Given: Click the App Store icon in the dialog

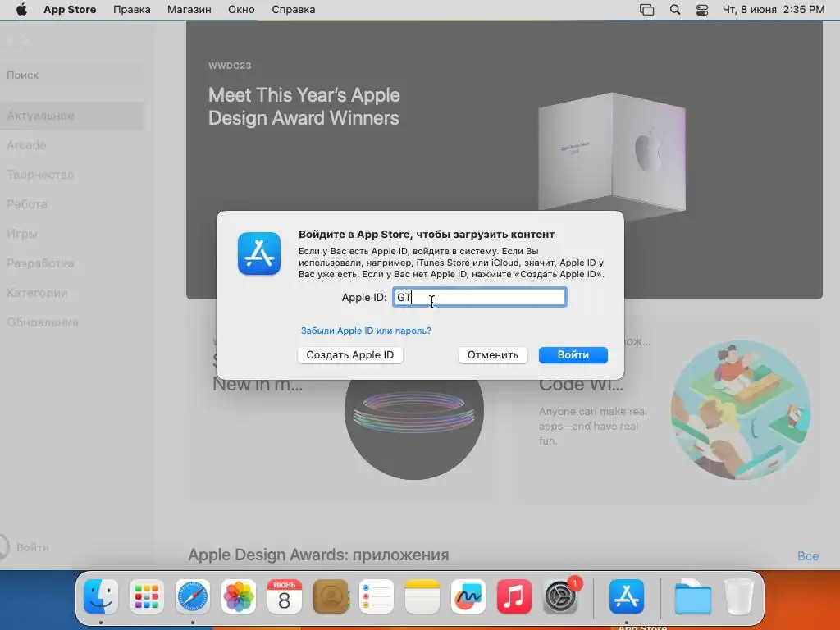Looking at the screenshot, I should pyautogui.click(x=259, y=253).
